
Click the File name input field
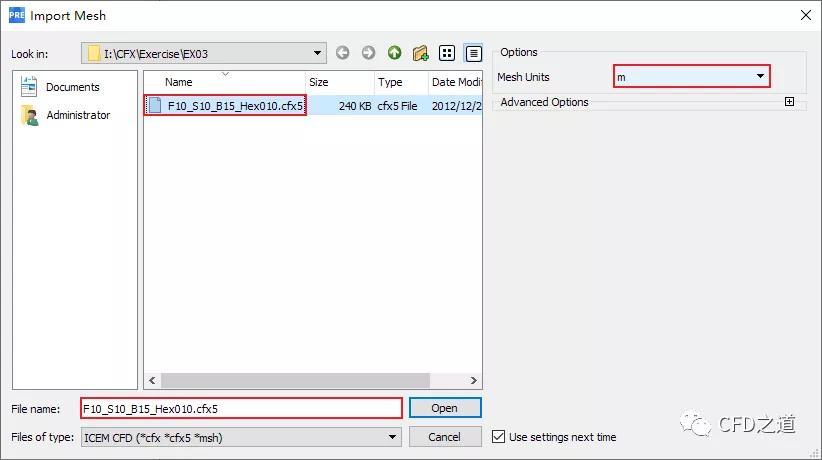[x=241, y=409]
